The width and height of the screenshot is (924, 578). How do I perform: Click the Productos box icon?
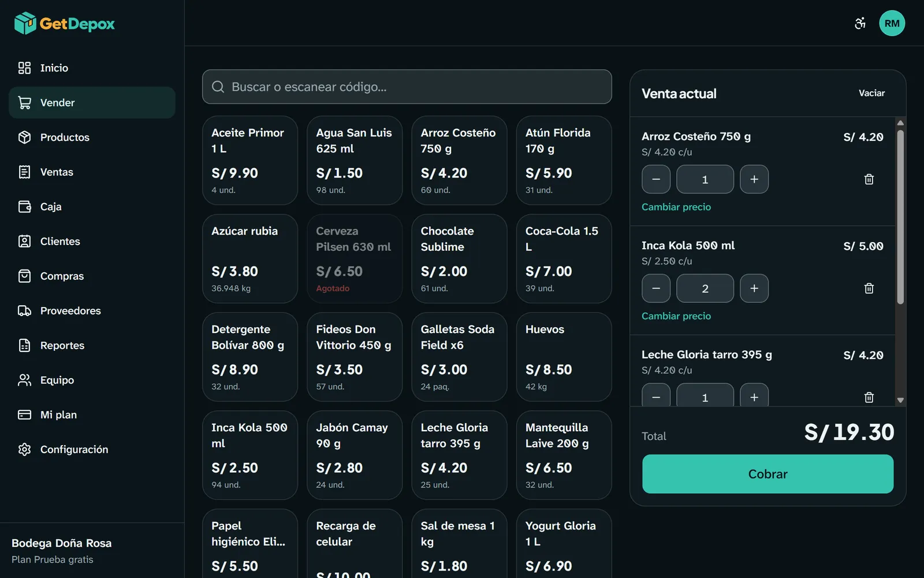(24, 138)
